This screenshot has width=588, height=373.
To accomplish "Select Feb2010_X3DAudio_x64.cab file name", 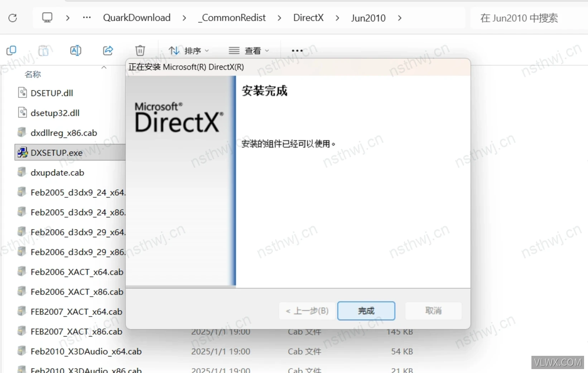I will click(x=86, y=352).
